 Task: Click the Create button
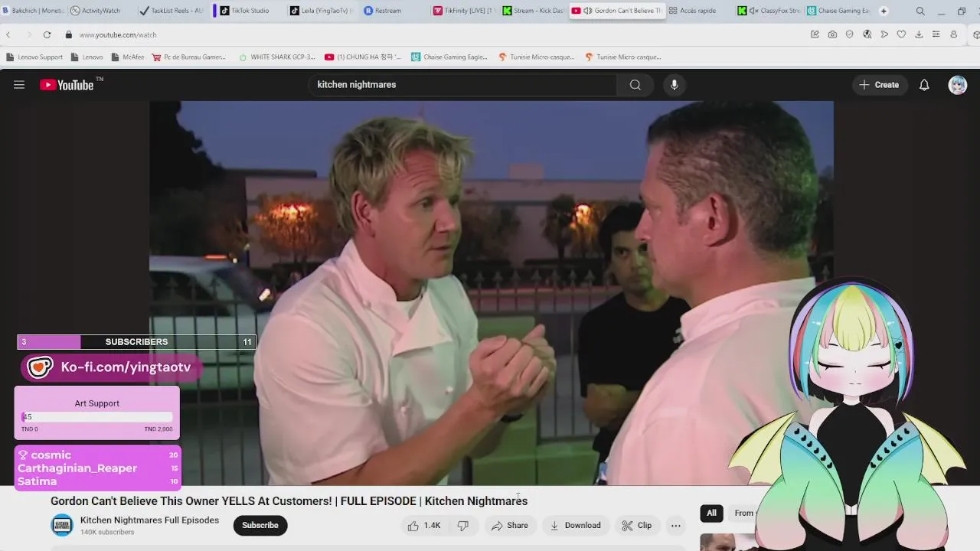[x=879, y=85]
